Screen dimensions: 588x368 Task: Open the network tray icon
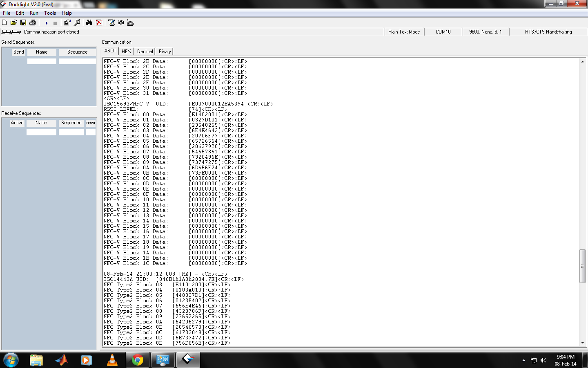(x=533, y=360)
